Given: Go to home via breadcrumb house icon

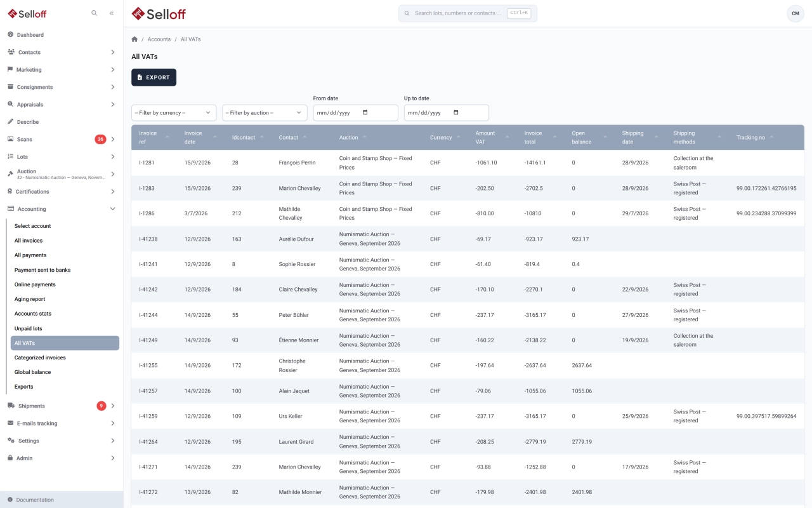Looking at the screenshot, I should (x=134, y=39).
